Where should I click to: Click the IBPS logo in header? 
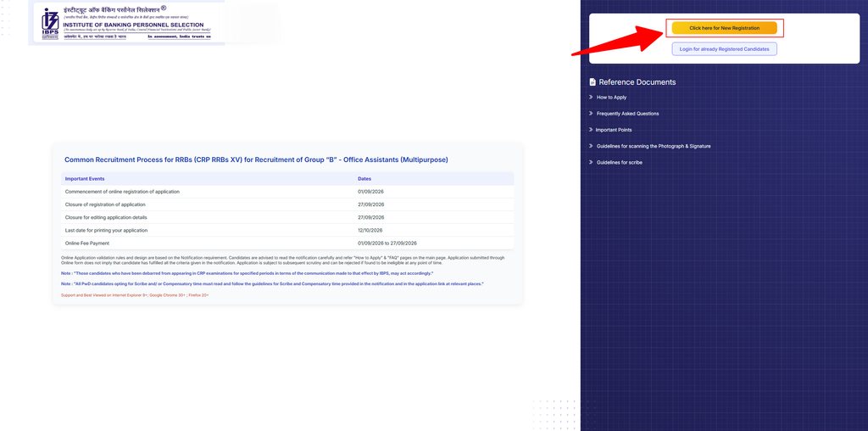[x=50, y=24]
